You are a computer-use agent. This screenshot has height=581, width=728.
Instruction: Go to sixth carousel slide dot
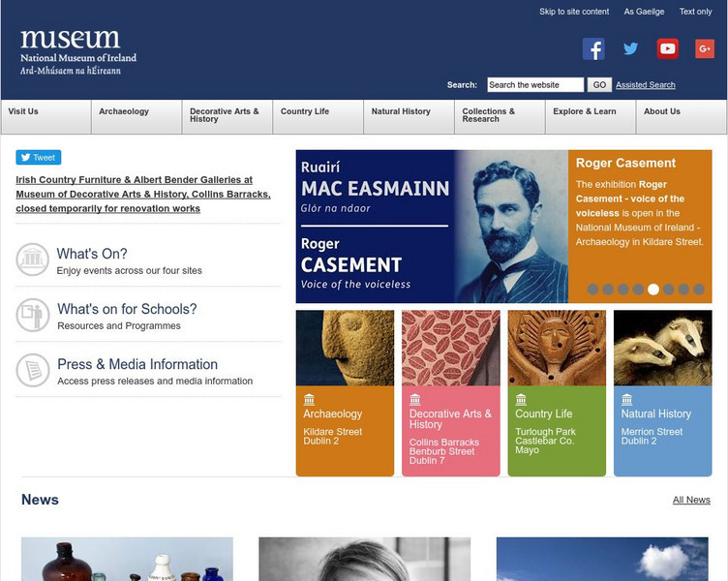669,290
